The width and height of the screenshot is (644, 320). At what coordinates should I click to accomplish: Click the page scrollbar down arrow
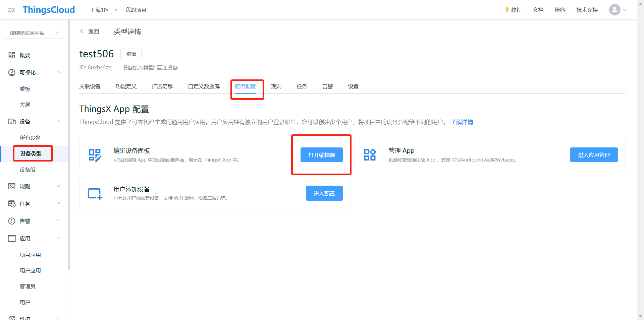pyautogui.click(x=640, y=316)
